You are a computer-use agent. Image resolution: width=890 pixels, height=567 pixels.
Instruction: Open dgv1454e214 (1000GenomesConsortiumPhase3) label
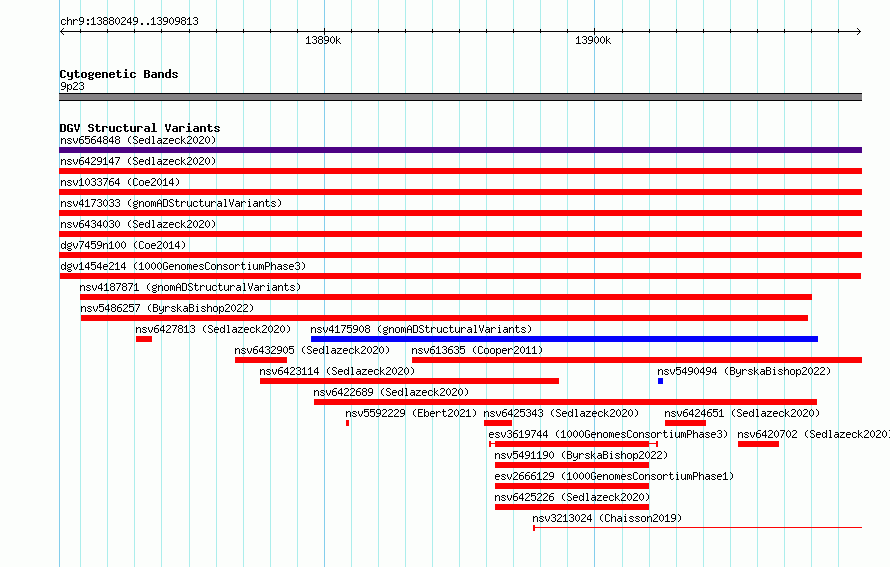[x=183, y=266]
